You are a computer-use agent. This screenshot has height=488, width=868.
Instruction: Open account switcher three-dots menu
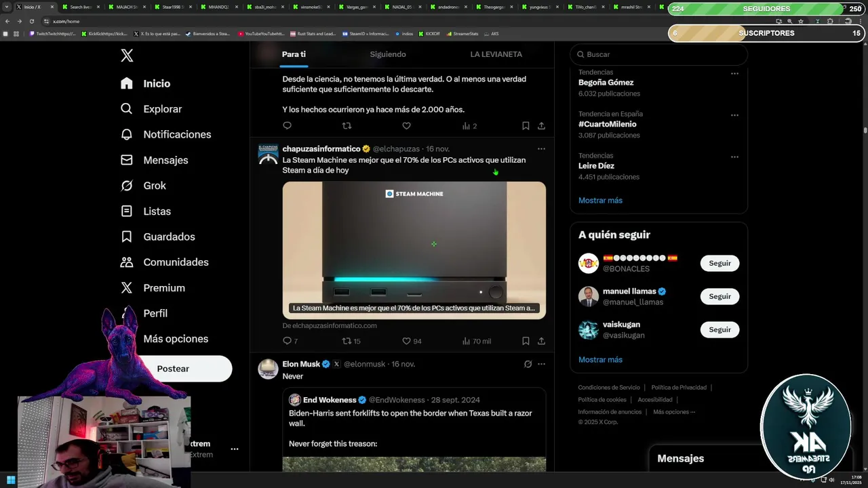234,449
